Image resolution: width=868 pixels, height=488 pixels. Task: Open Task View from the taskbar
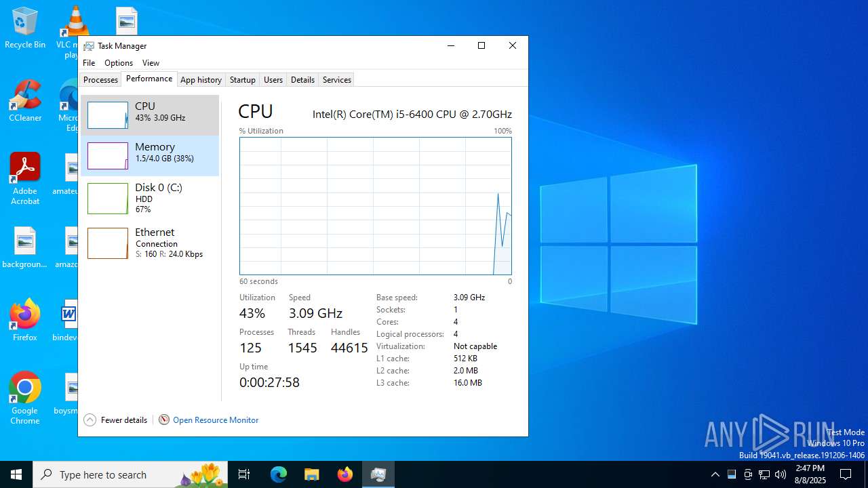[x=244, y=474]
